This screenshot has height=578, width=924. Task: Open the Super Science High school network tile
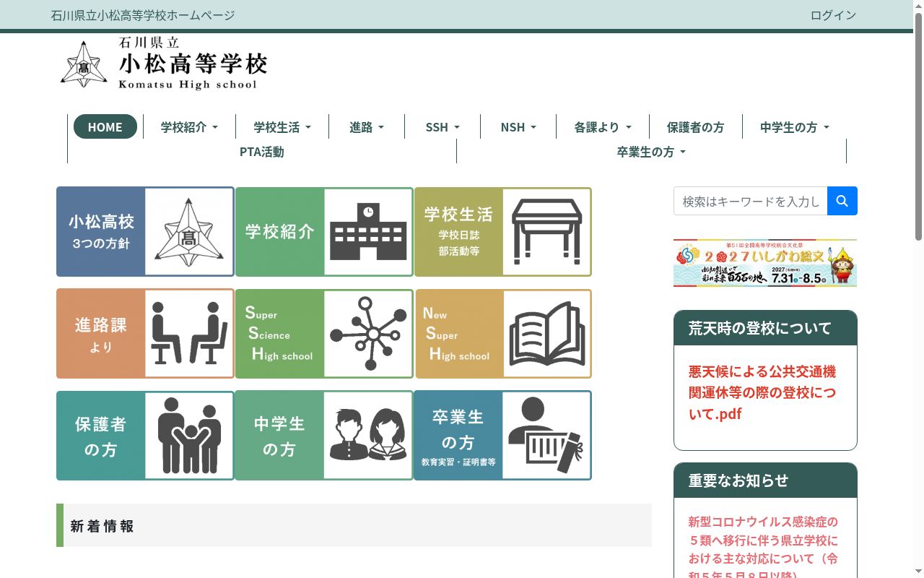[x=324, y=334]
